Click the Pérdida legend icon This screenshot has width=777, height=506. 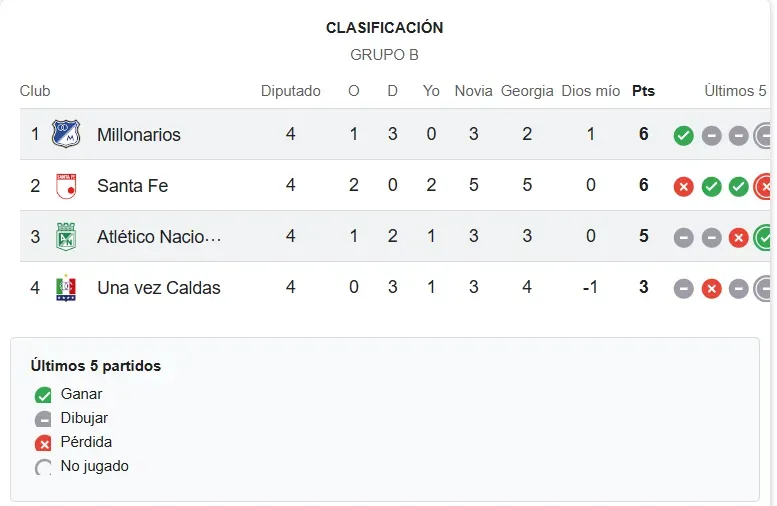point(43,443)
